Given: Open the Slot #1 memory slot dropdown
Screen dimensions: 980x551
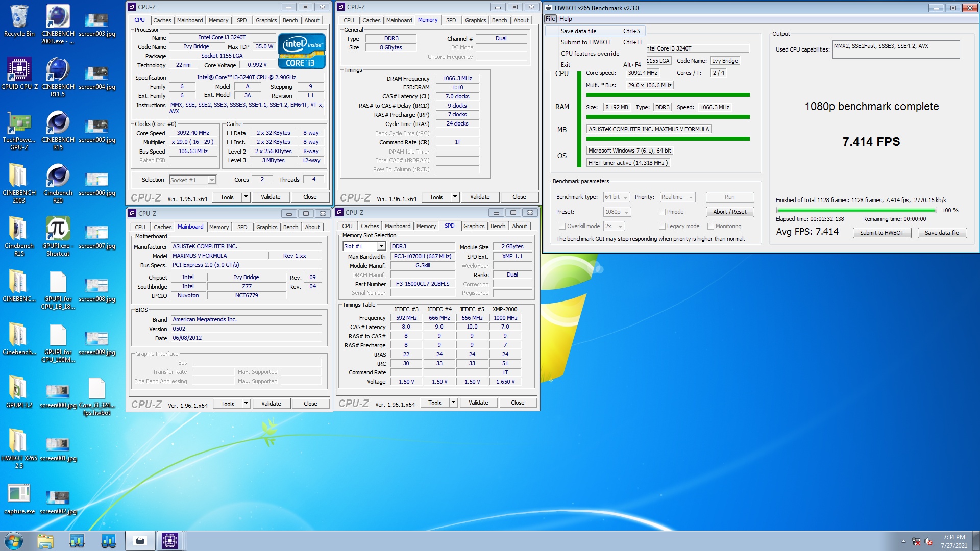Looking at the screenshot, I should [364, 246].
